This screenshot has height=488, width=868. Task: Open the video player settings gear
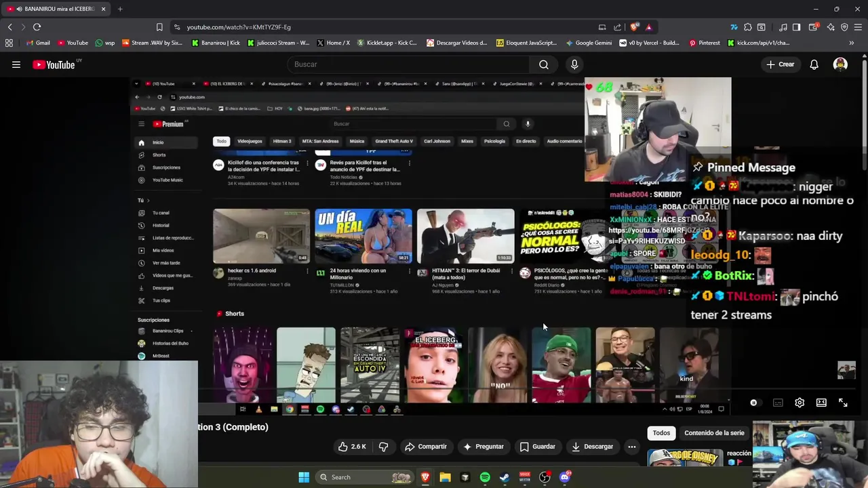click(x=800, y=403)
